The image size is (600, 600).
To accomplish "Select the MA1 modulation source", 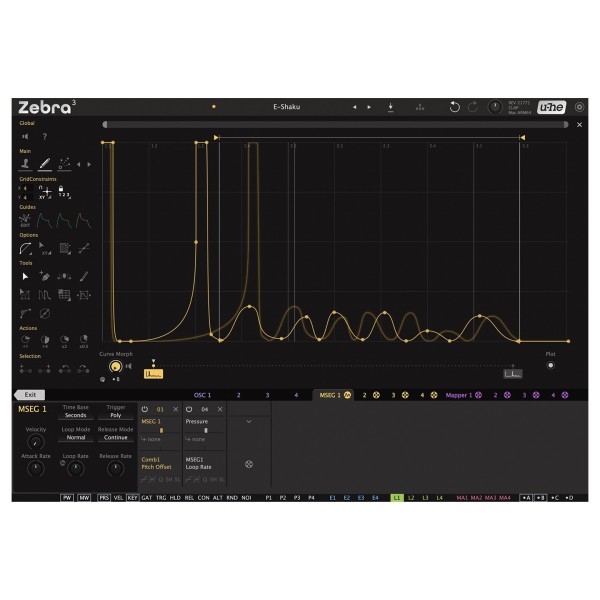I will pyautogui.click(x=462, y=497).
